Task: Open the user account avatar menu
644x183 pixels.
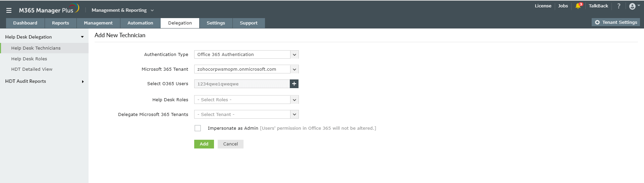Action: point(632,6)
